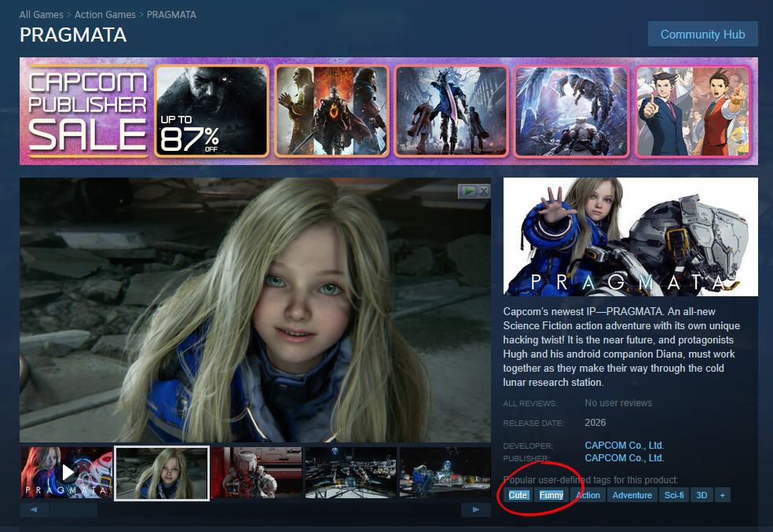This screenshot has height=532, width=773.
Task: Open the Devil May Cry sale tile
Action: pos(452,112)
